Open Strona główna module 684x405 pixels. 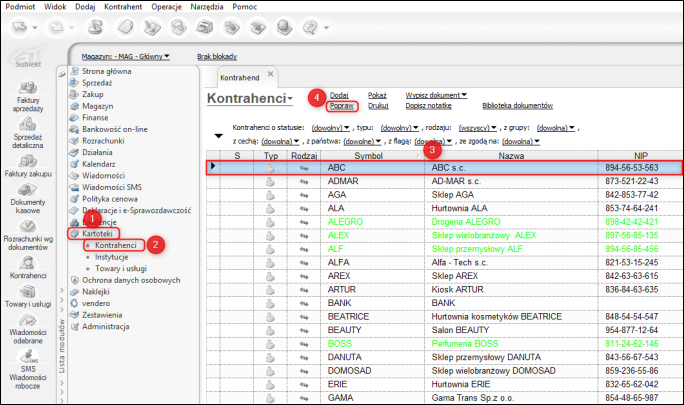click(x=106, y=71)
